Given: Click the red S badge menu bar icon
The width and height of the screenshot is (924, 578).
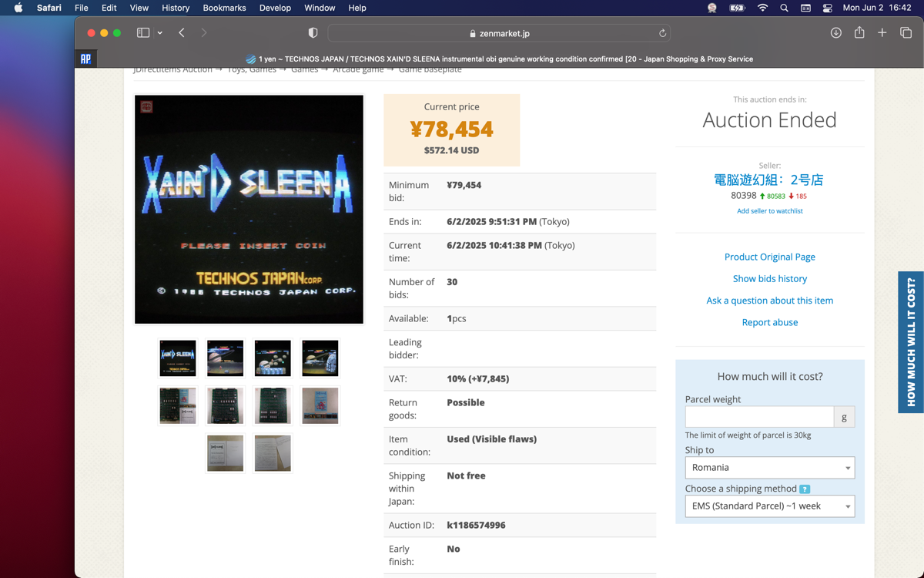Looking at the screenshot, I should pyautogui.click(x=712, y=8).
